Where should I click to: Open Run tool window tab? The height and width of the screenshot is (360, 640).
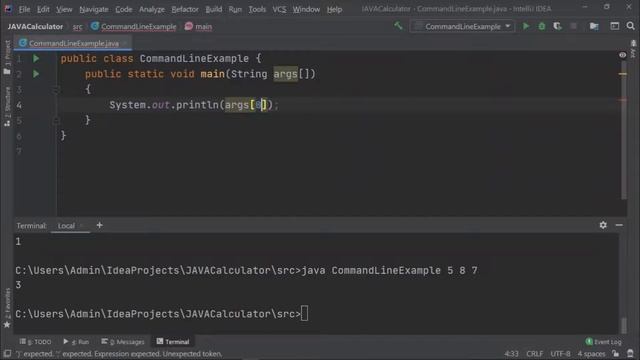coord(76,342)
